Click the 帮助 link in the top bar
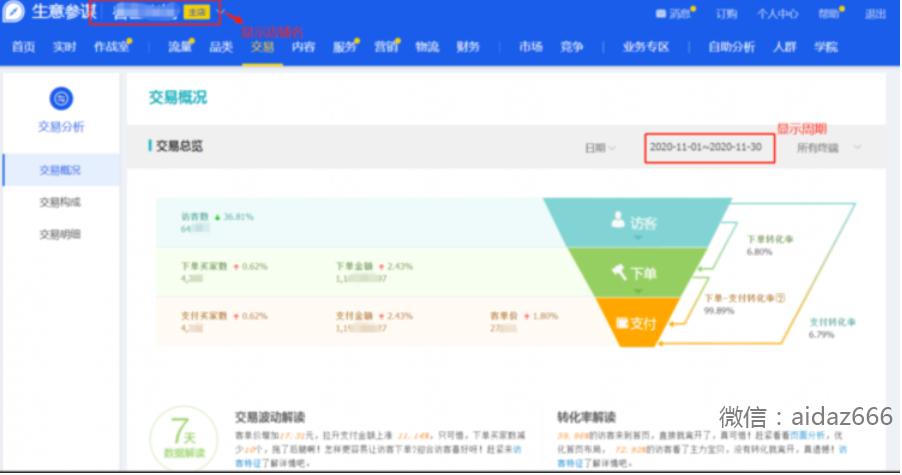The image size is (902, 475). tap(831, 13)
